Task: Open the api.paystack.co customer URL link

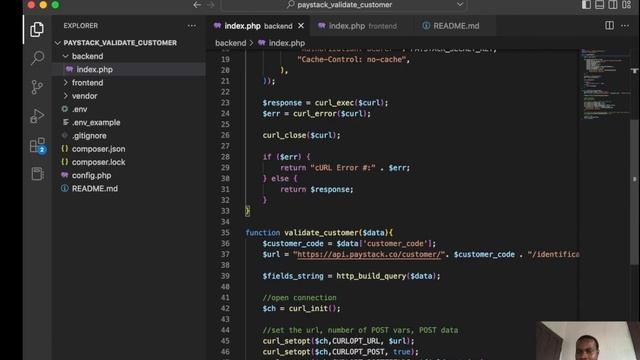Action: (369, 254)
